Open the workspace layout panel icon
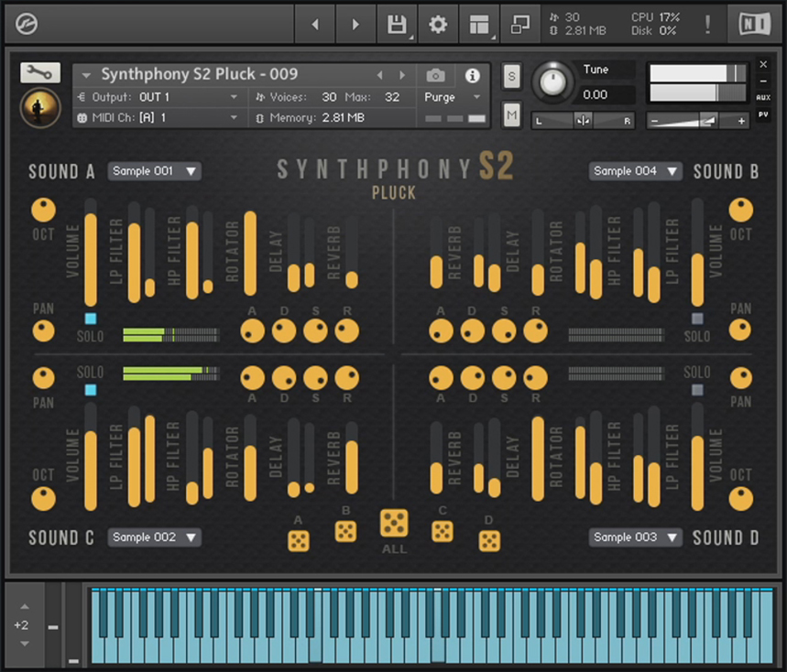Viewport: 787px width, 672px height. [x=479, y=24]
